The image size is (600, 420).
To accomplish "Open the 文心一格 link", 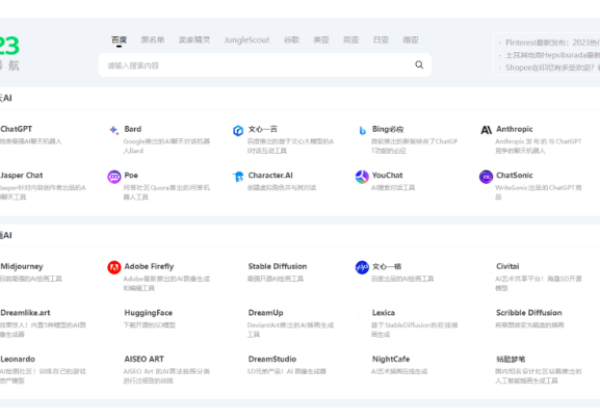I will [x=386, y=266].
